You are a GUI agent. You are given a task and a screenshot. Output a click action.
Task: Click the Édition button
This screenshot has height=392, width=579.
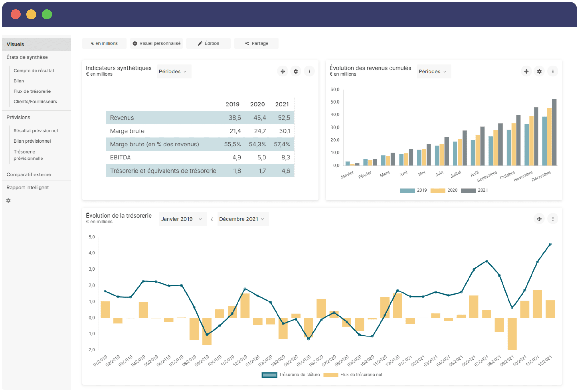click(x=209, y=43)
